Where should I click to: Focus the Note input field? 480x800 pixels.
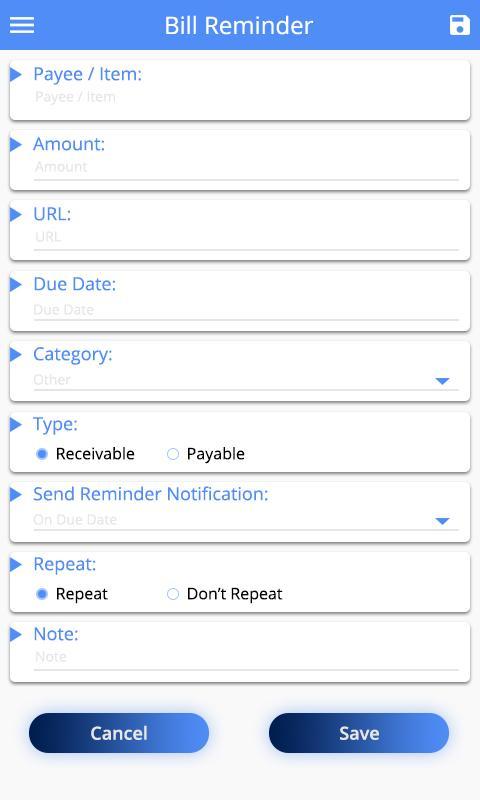tap(246, 658)
